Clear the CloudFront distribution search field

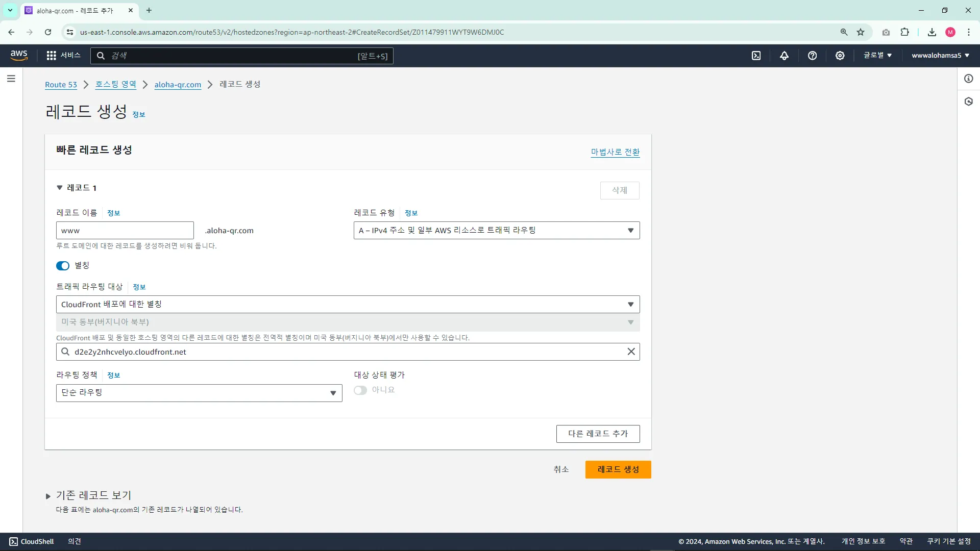click(631, 352)
